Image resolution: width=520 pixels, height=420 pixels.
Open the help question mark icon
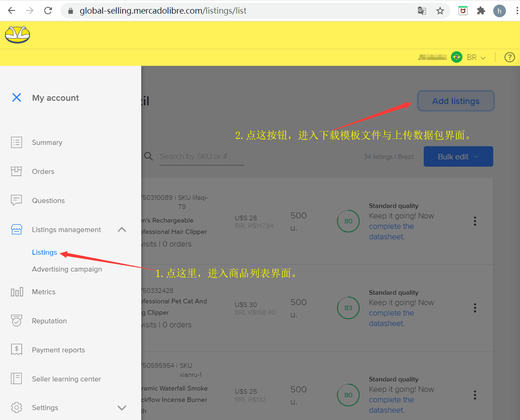[510, 57]
